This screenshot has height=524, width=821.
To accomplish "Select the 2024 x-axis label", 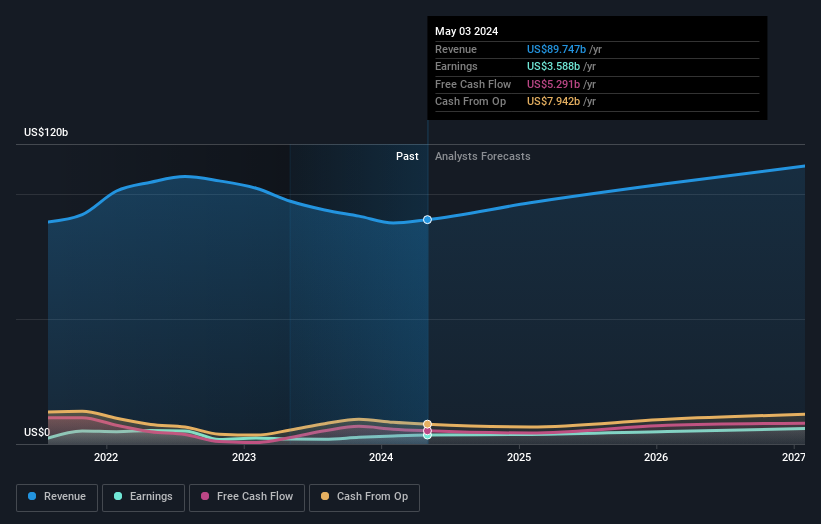I will [381, 457].
